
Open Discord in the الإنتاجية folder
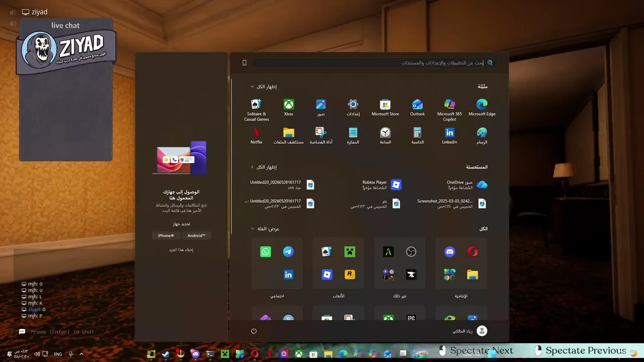(x=449, y=252)
